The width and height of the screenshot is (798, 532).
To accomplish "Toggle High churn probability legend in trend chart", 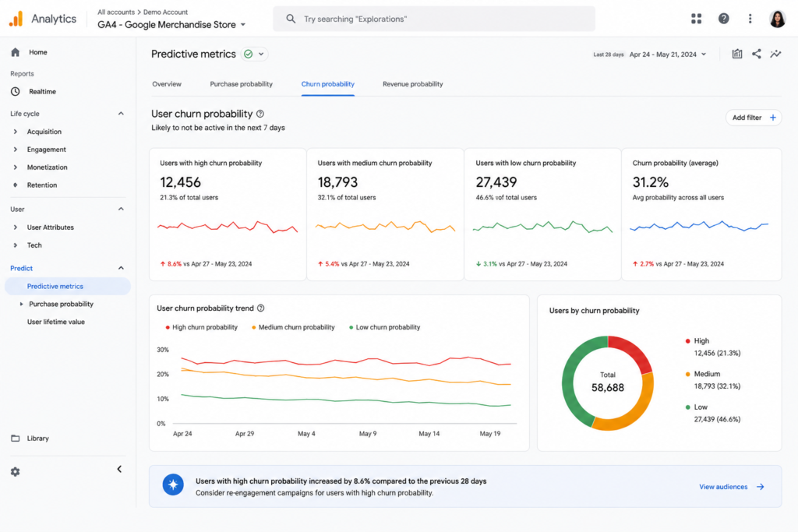I will [x=202, y=328].
